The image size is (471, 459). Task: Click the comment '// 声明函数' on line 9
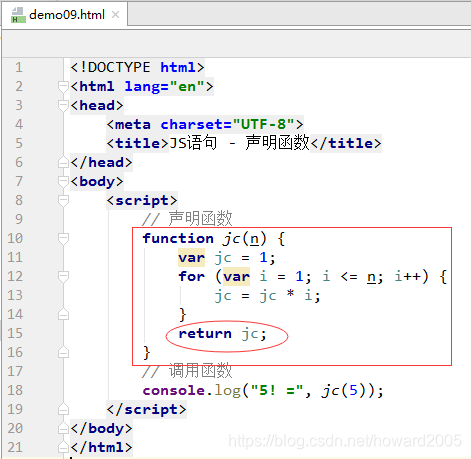pyautogui.click(x=187, y=219)
